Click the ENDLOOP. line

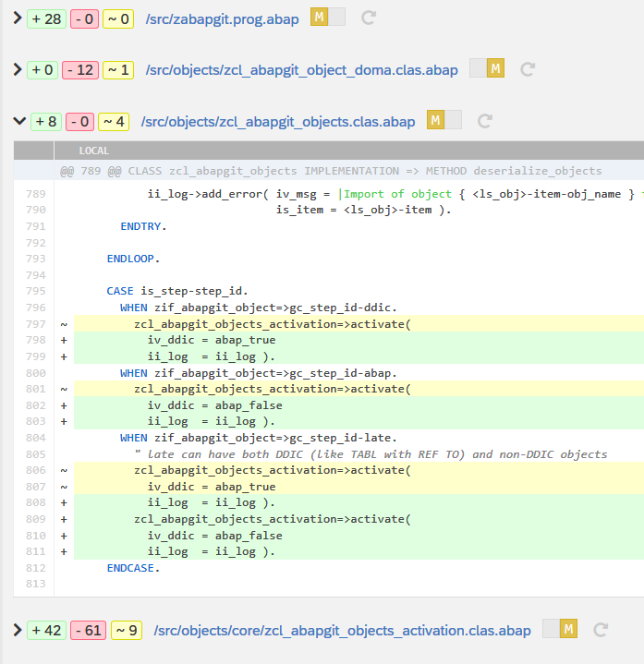click(133, 259)
